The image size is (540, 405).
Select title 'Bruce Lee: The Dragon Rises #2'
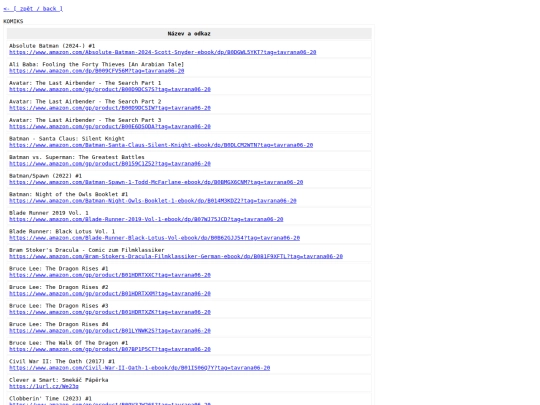click(x=59, y=288)
